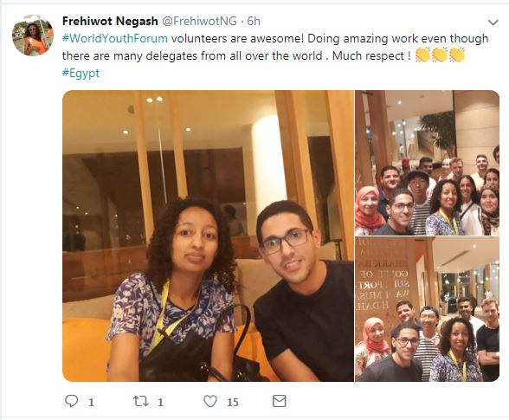The width and height of the screenshot is (509, 420).
Task: Open the large selfie photo of two people
Action: (x=208, y=236)
